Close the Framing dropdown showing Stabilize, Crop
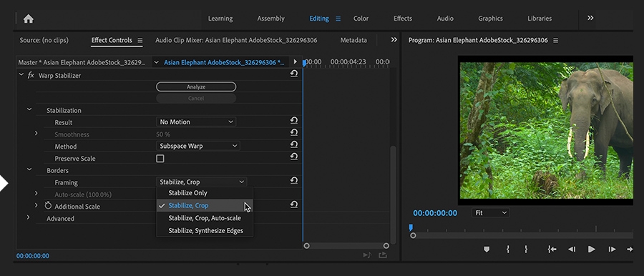 pos(201,182)
